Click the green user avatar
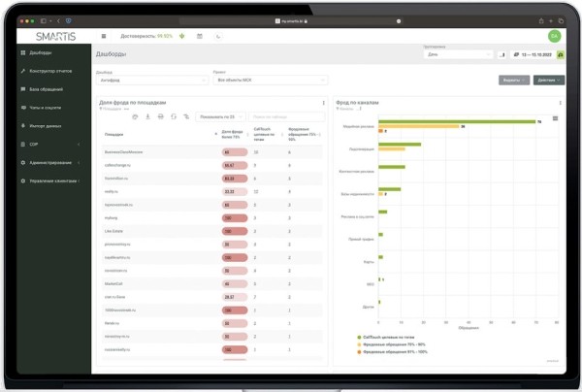This screenshot has height=392, width=582. point(554,36)
